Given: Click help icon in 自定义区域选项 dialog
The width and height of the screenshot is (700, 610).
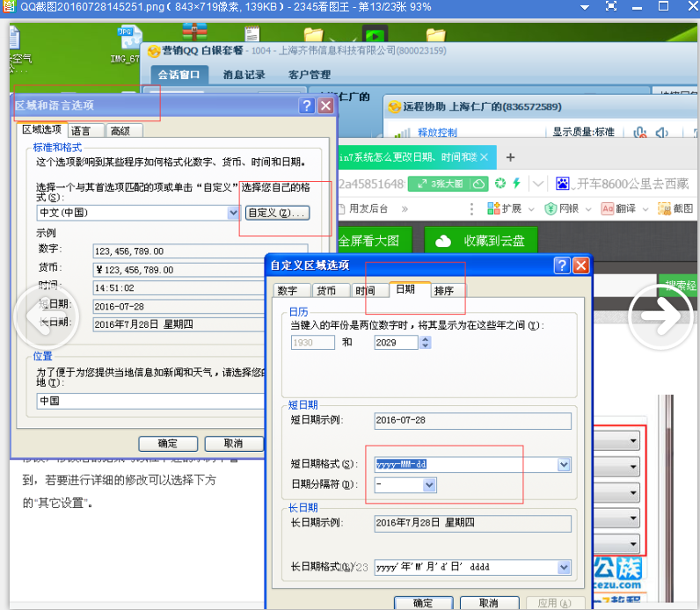Looking at the screenshot, I should tap(562, 265).
